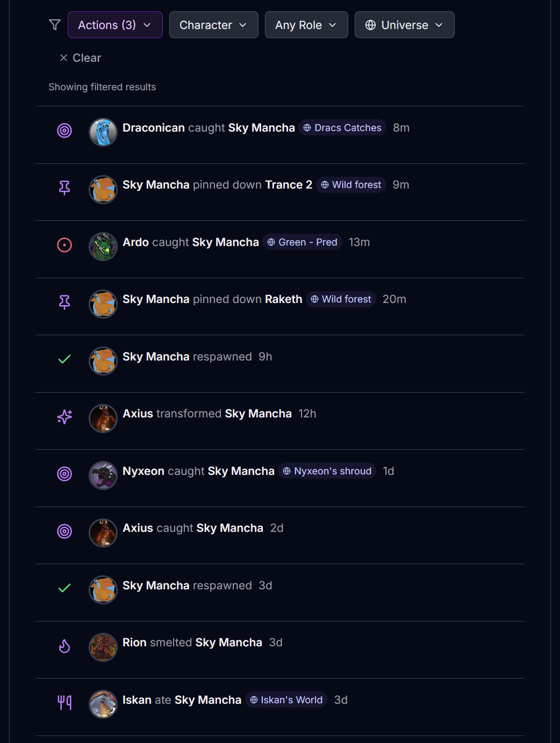Image resolution: width=560 pixels, height=743 pixels.
Task: Open the Actions (3) filter dropdown
Action: [x=115, y=25]
